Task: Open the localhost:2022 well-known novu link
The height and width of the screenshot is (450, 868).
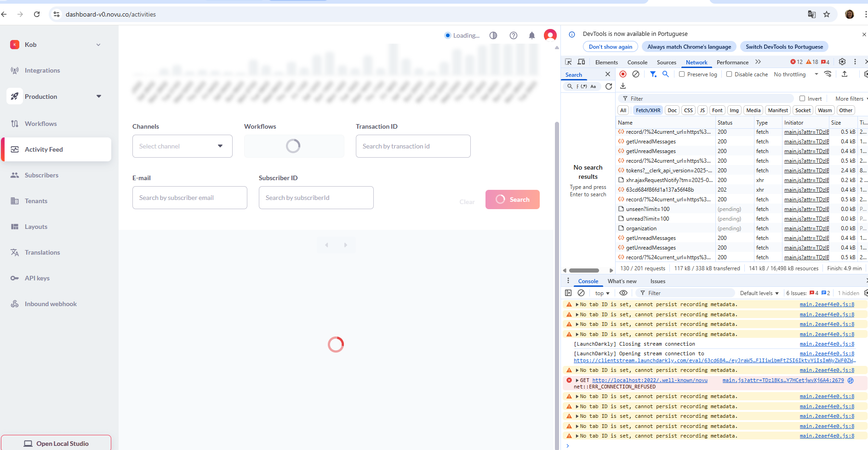Action: click(650, 381)
